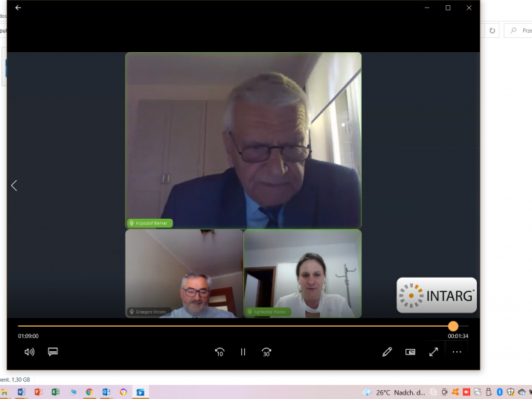Open Chrome from the taskbar
532x399 pixels.
coord(89,392)
